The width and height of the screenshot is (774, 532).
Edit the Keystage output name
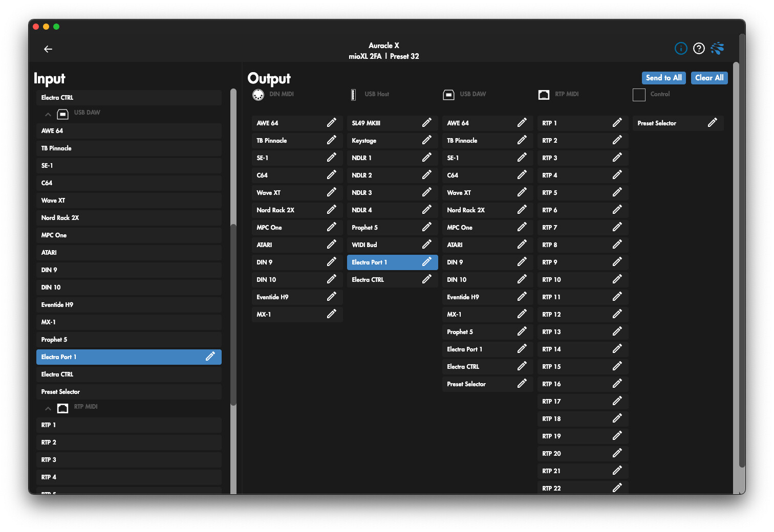point(427,140)
